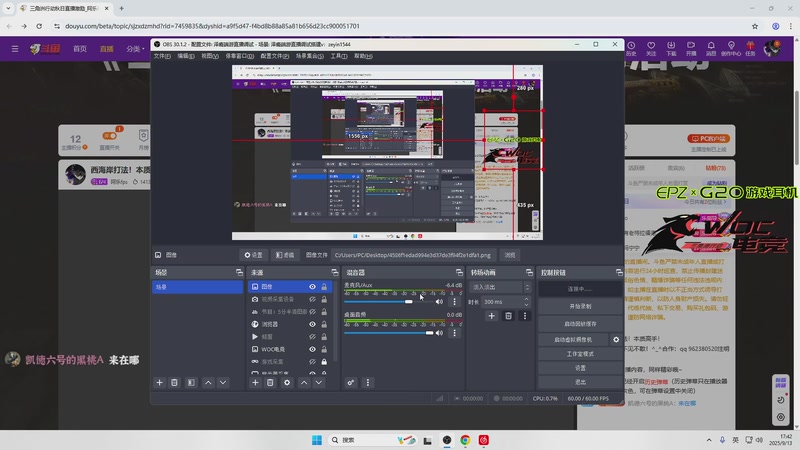Open OBS Studio icon on taskbar
Image resolution: width=800 pixels, height=450 pixels.
(x=447, y=440)
